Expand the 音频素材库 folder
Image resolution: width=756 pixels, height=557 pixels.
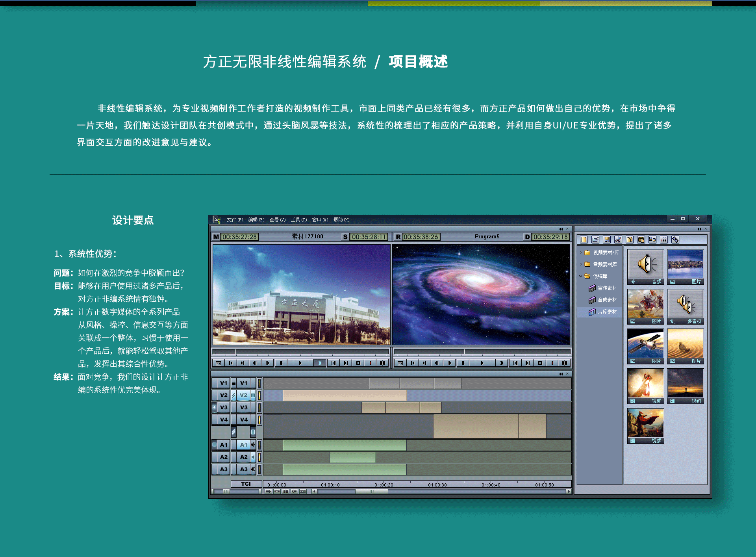click(x=581, y=264)
